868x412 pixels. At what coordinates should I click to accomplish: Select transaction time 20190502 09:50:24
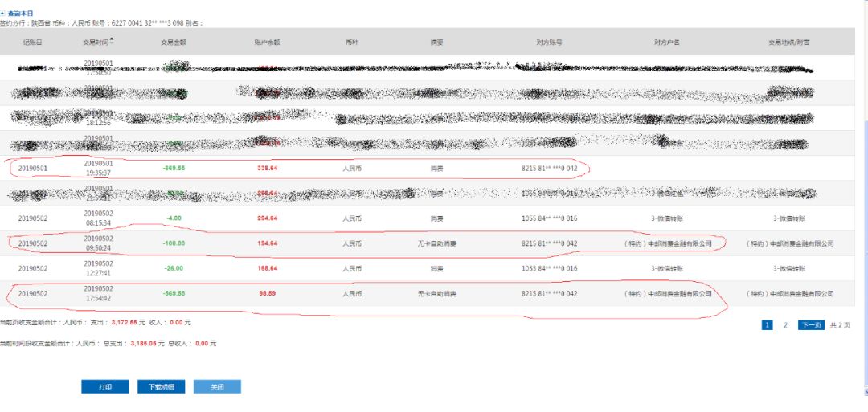(x=98, y=243)
